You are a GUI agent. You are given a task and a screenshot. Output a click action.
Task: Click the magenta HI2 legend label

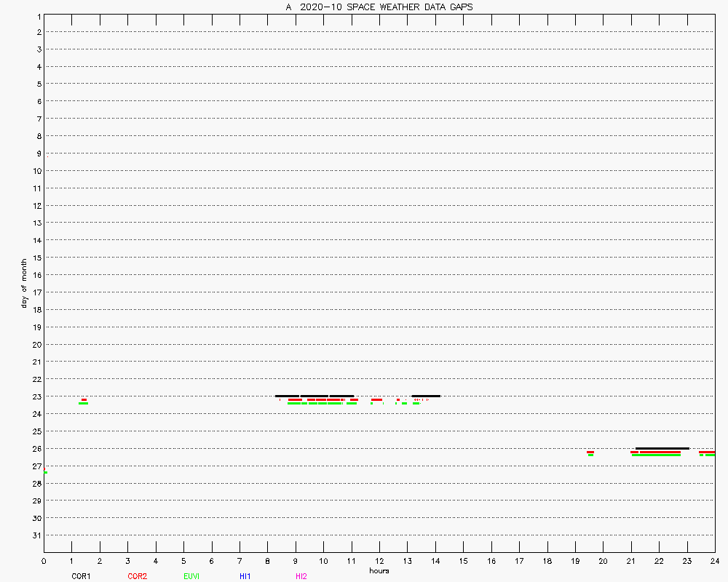301,576
